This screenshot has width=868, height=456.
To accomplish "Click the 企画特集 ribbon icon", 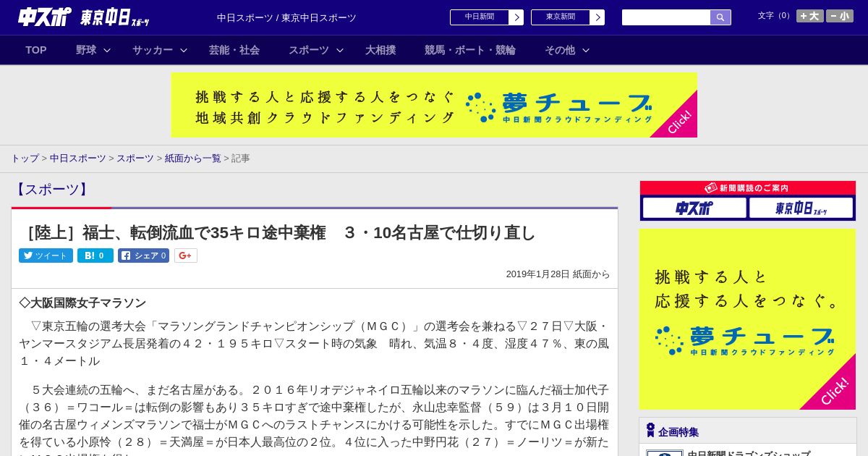I will [650, 431].
